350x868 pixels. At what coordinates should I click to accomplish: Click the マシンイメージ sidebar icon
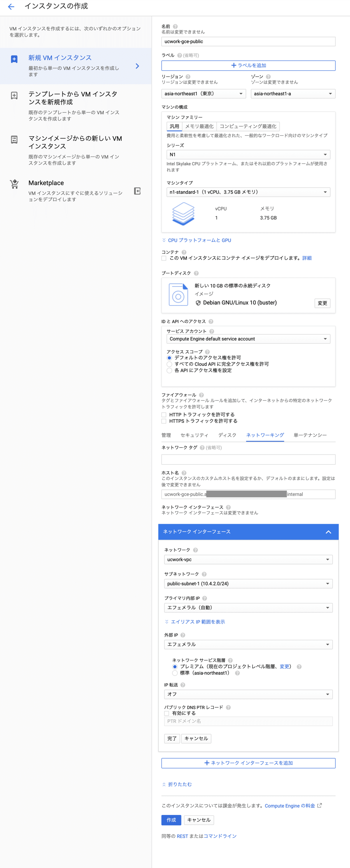click(x=14, y=140)
